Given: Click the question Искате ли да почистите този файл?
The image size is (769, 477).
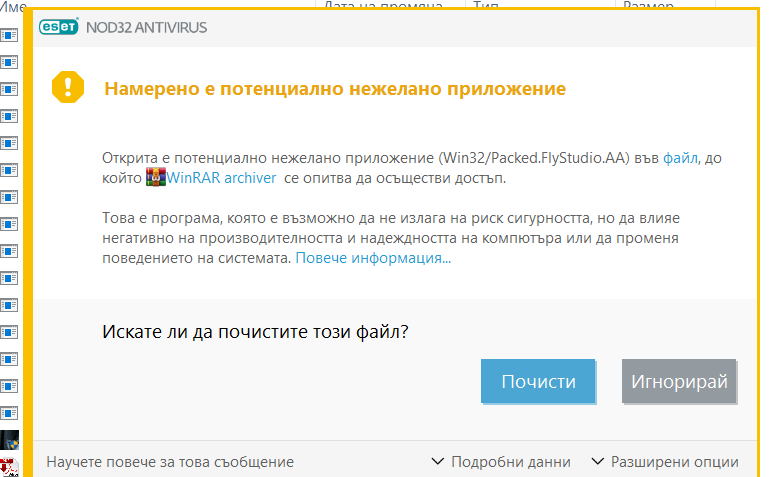Looking at the screenshot, I should [x=255, y=332].
